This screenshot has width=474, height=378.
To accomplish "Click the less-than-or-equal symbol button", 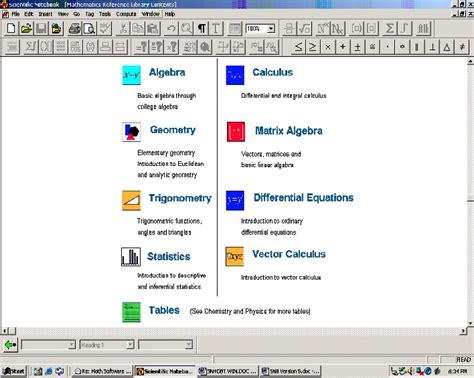I will coord(298,47).
